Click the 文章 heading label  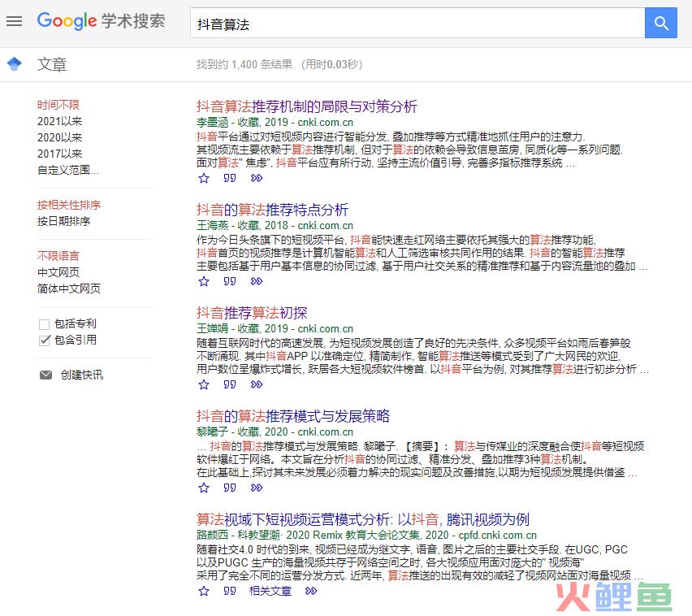52,64
